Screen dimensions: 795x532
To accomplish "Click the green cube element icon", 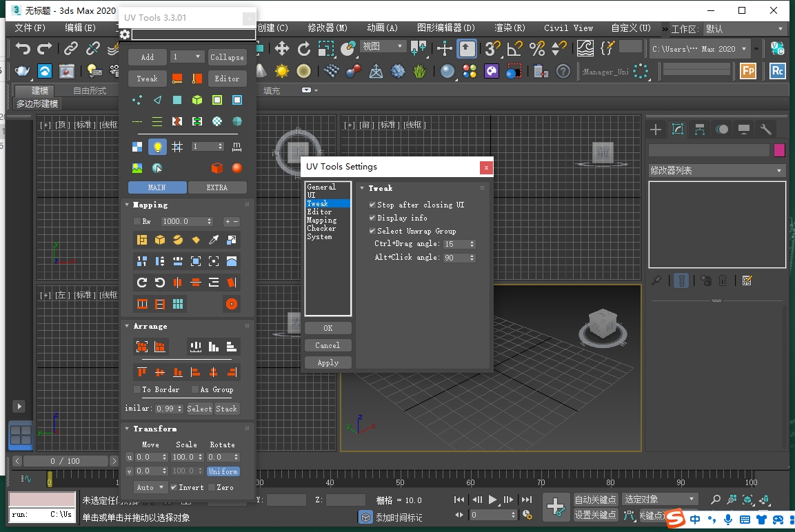I will coord(197,101).
